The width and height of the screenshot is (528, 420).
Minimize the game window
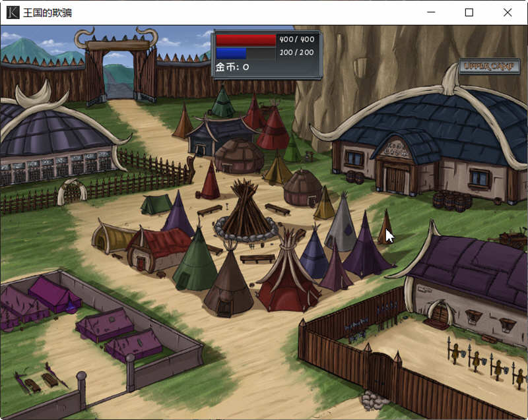point(430,12)
